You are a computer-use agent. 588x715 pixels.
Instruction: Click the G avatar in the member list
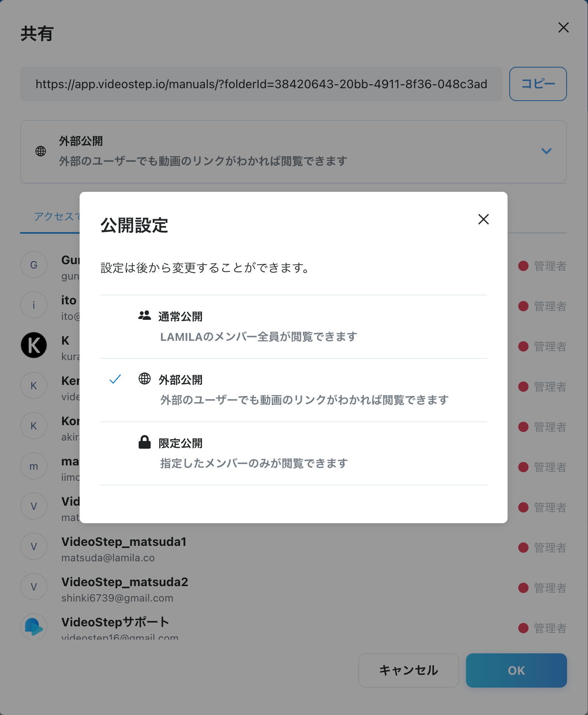(x=34, y=265)
